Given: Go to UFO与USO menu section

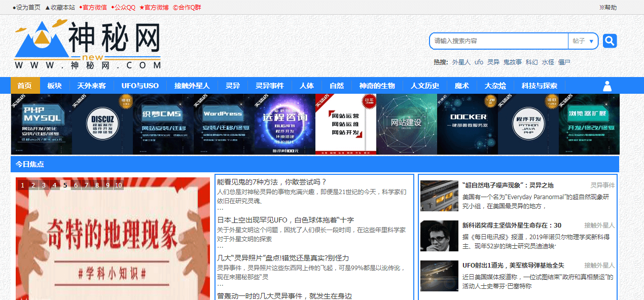Looking at the screenshot, I should click(140, 86).
